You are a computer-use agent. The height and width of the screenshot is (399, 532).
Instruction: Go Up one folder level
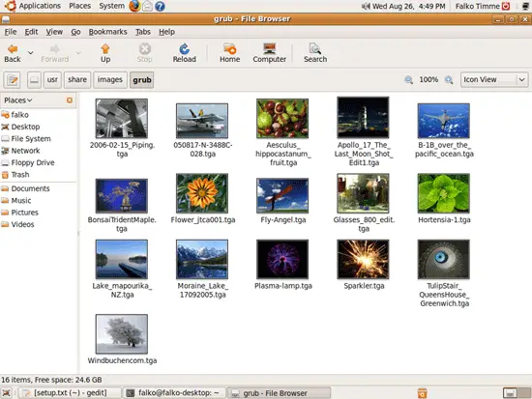(x=105, y=53)
